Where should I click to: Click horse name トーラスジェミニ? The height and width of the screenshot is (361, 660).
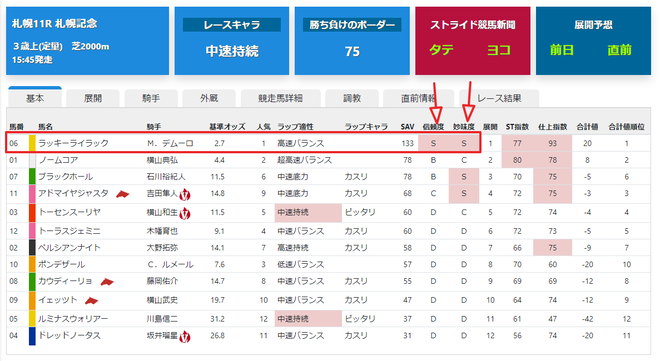pyautogui.click(x=69, y=231)
